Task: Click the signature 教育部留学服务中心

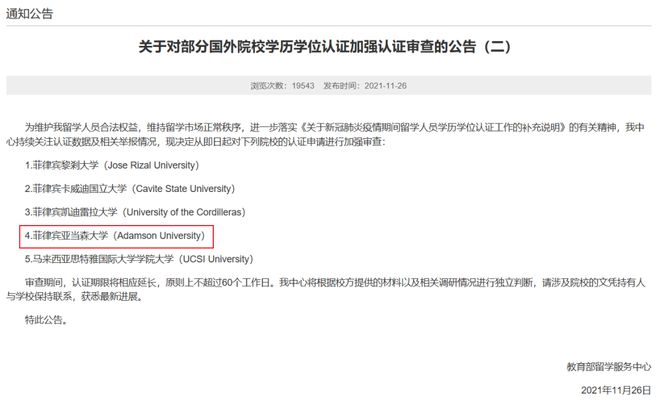Action: pyautogui.click(x=609, y=367)
